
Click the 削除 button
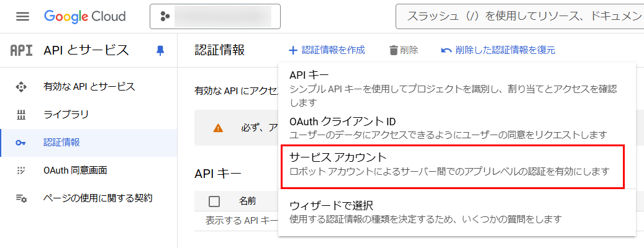point(403,50)
